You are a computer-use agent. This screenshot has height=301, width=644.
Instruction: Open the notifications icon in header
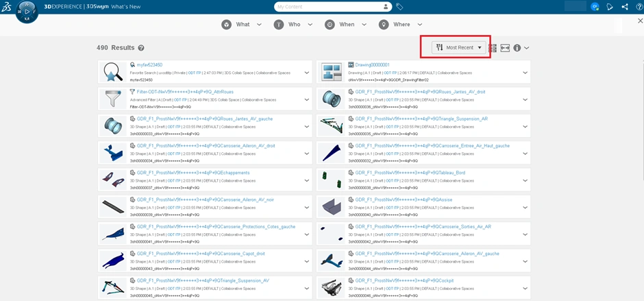610,7
